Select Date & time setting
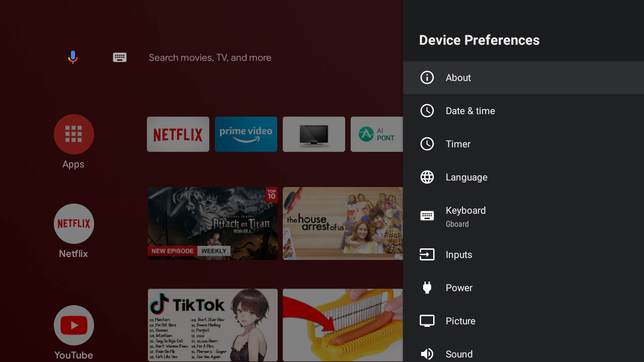 pyautogui.click(x=523, y=111)
